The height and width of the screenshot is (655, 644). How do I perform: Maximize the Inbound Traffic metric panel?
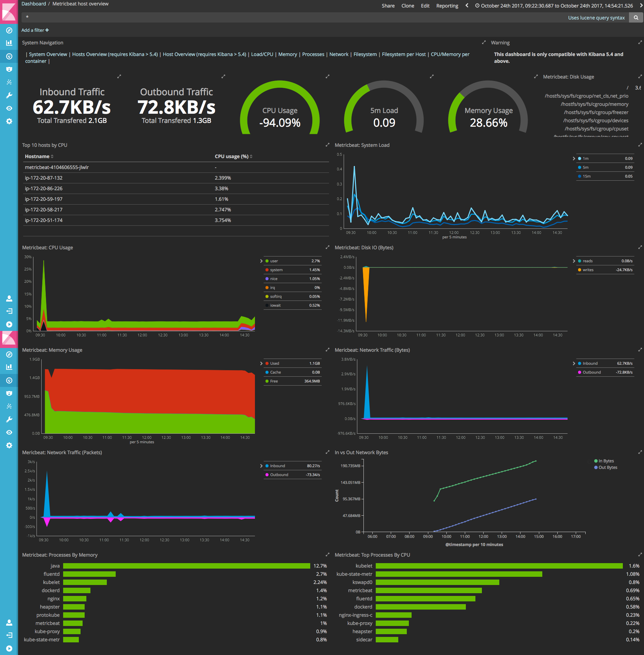click(x=119, y=76)
